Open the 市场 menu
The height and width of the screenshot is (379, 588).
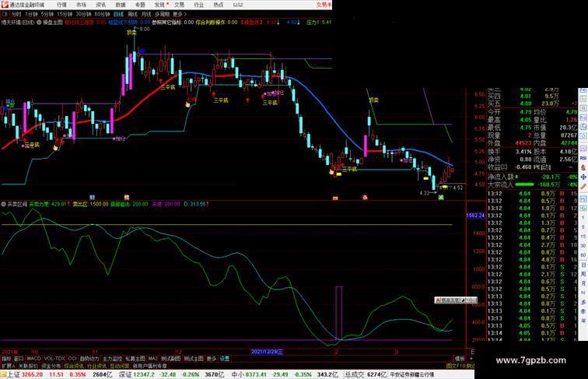pos(82,5)
